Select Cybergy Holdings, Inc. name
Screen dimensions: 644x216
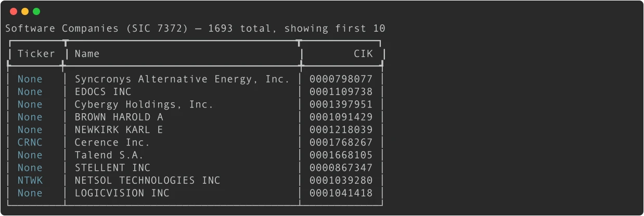tap(144, 104)
